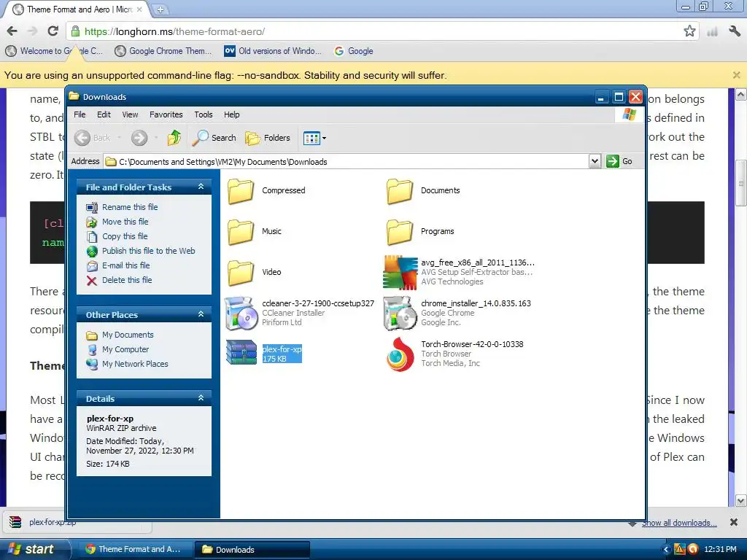The width and height of the screenshot is (747, 560).
Task: Click the Explorer Forward arrow button
Action: tap(139, 138)
